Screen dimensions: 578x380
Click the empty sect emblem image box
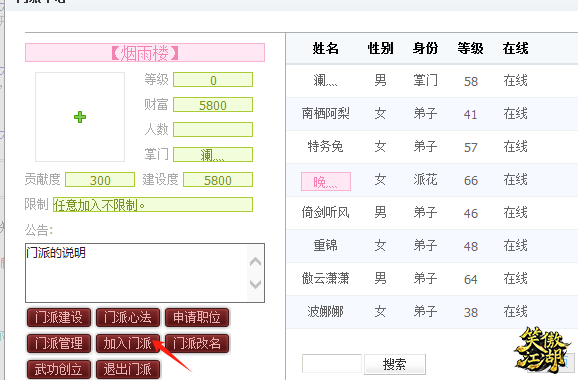[x=80, y=117]
